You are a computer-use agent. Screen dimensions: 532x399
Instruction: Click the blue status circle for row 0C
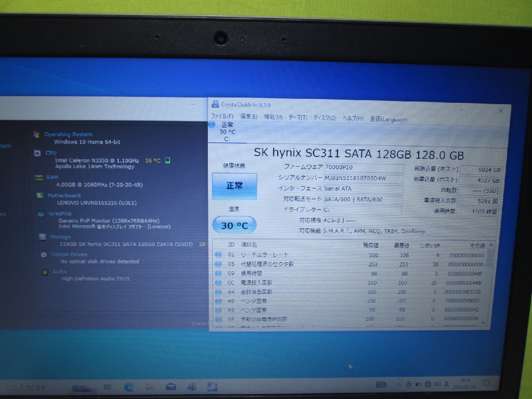pyautogui.click(x=218, y=282)
